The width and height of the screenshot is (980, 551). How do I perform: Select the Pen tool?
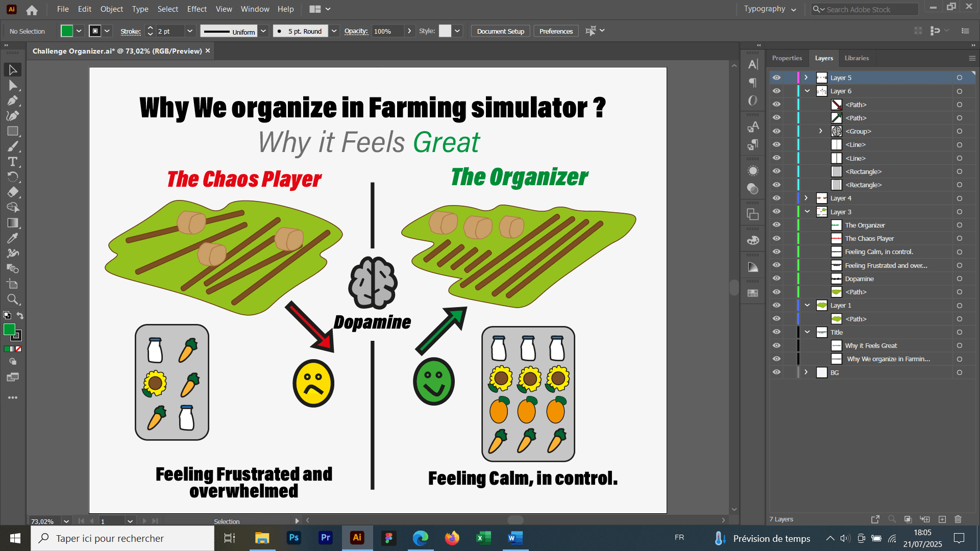(13, 101)
